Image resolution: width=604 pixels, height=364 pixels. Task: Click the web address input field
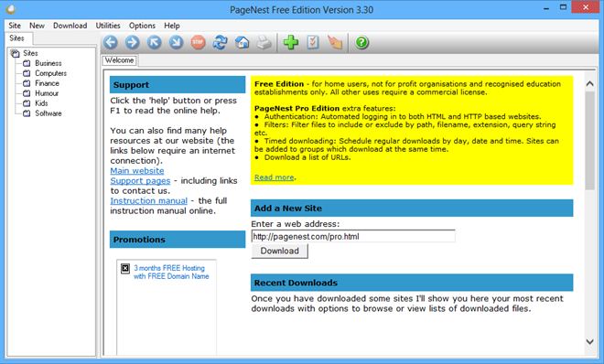pyautogui.click(x=353, y=236)
